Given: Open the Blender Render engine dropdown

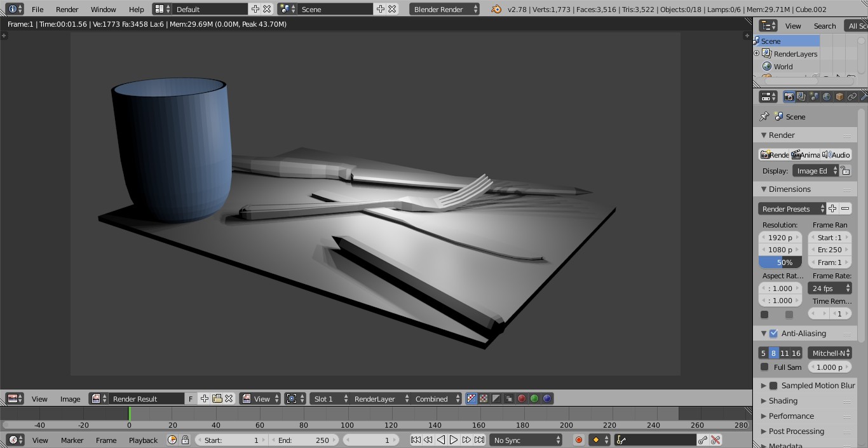Looking at the screenshot, I should click(445, 10).
